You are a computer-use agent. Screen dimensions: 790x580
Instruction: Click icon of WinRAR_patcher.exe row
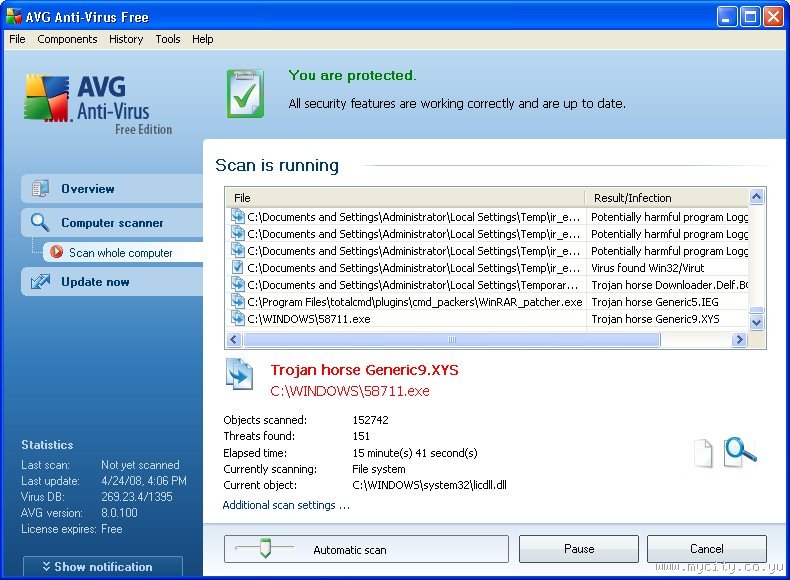(237, 302)
